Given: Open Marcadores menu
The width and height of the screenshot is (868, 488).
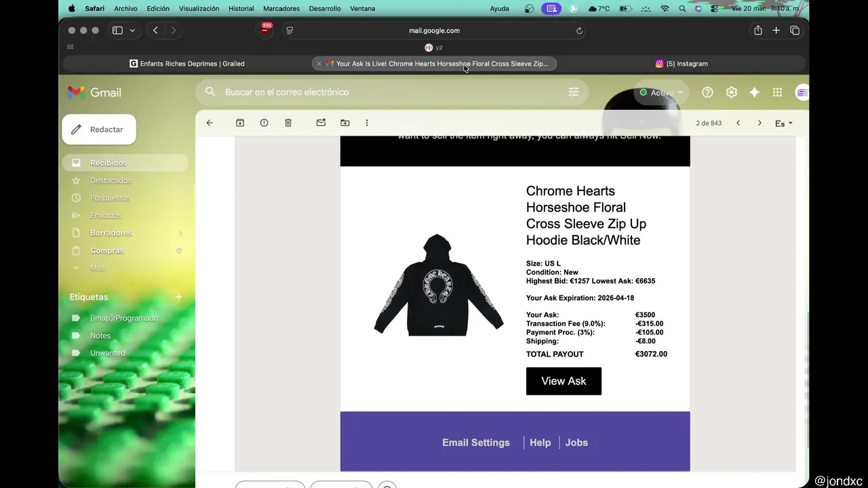Looking at the screenshot, I should (x=281, y=9).
